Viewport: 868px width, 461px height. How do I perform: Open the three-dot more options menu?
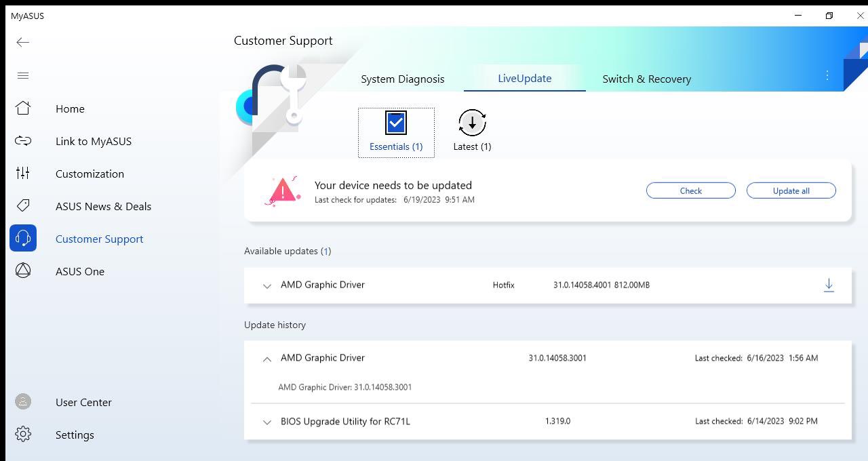[x=827, y=76]
